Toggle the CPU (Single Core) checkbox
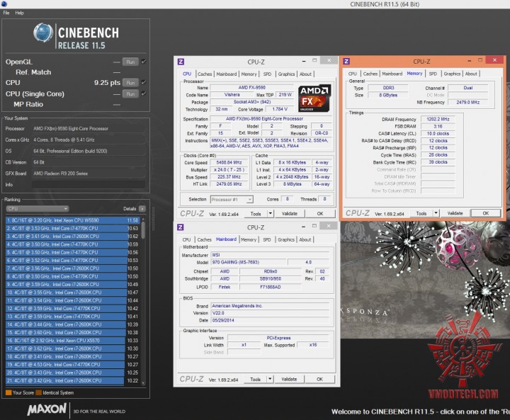The height and width of the screenshot is (420, 510). pyautogui.click(x=143, y=93)
